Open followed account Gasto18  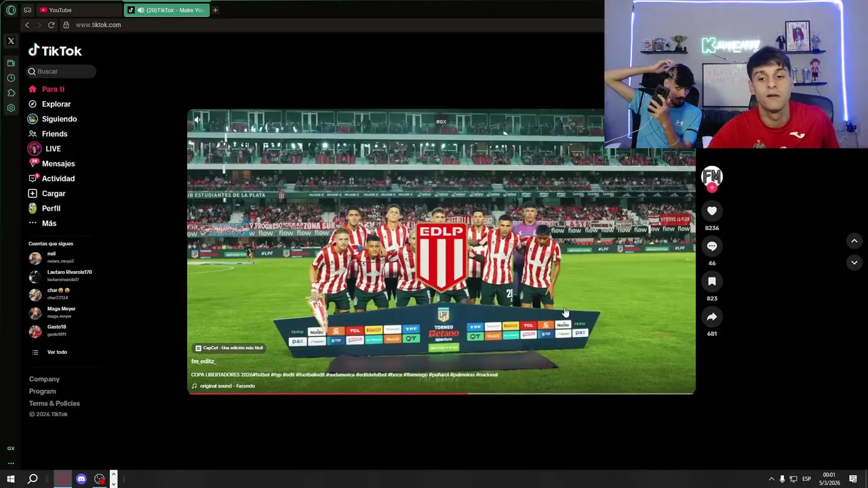[x=49, y=331]
